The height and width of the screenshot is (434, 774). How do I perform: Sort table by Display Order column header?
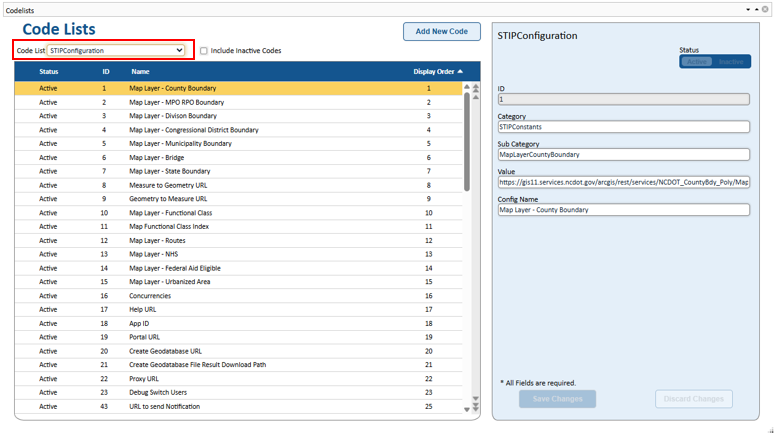(x=433, y=72)
